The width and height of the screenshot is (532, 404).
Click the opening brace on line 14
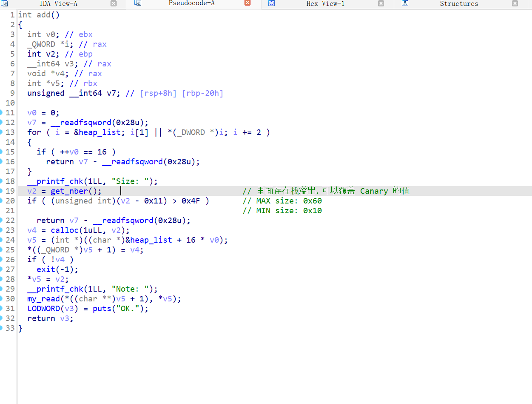pos(29,142)
